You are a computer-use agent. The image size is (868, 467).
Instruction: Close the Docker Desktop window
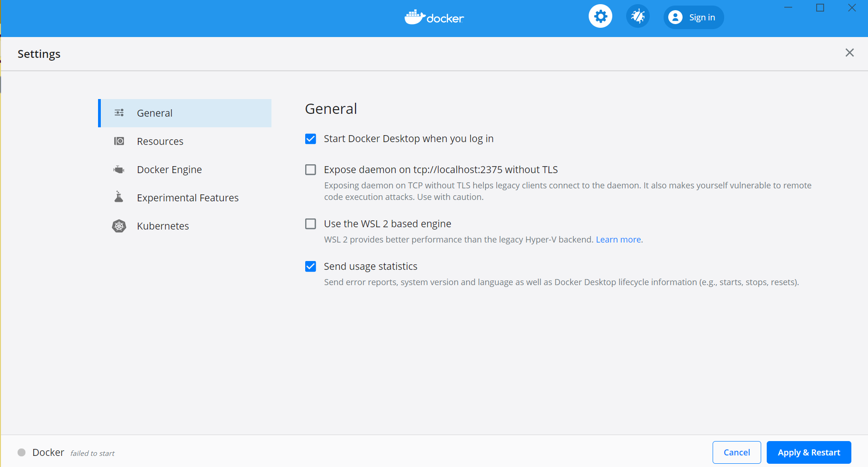pyautogui.click(x=852, y=7)
